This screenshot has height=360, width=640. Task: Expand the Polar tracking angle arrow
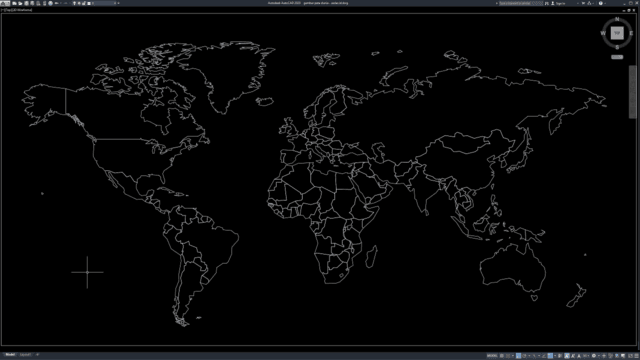pyautogui.click(x=529, y=356)
